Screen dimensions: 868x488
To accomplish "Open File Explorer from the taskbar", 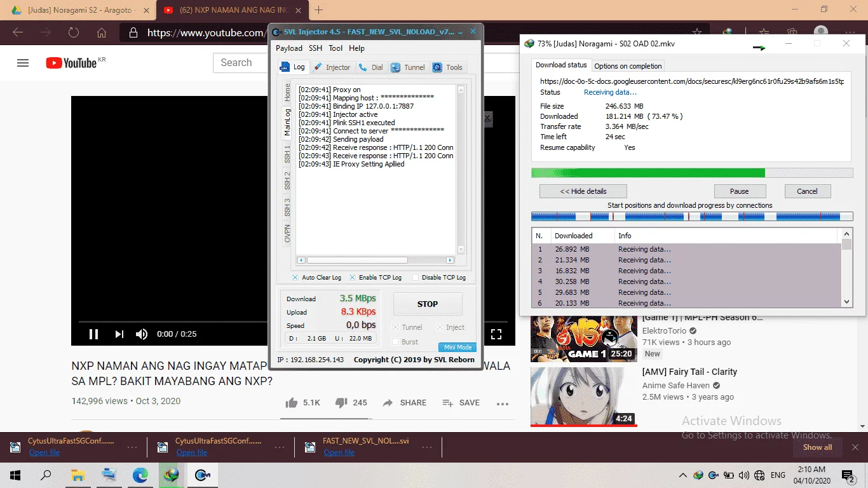I will (78, 475).
